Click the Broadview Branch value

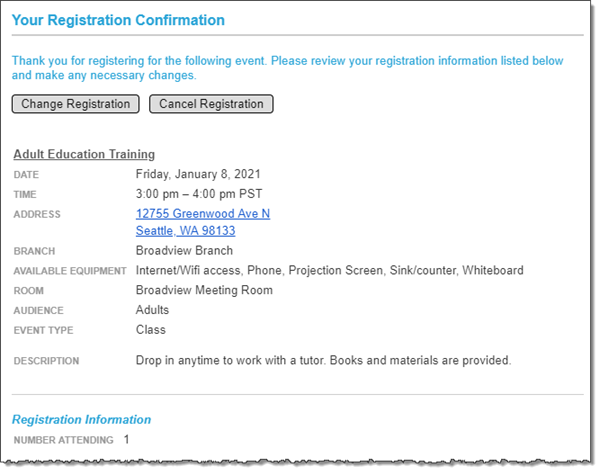pos(184,250)
